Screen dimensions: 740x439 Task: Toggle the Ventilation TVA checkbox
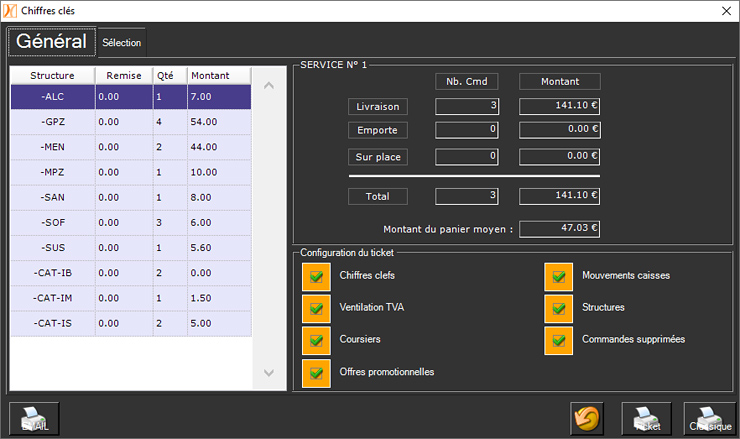(x=317, y=308)
